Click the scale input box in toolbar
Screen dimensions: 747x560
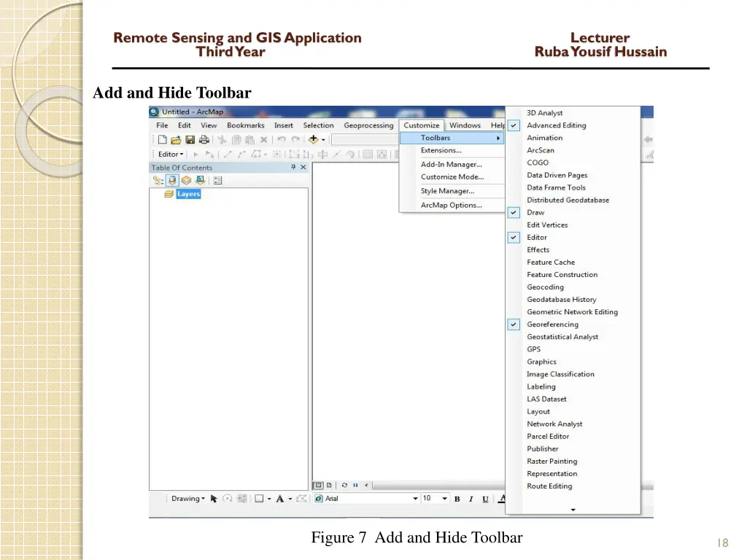[365, 139]
